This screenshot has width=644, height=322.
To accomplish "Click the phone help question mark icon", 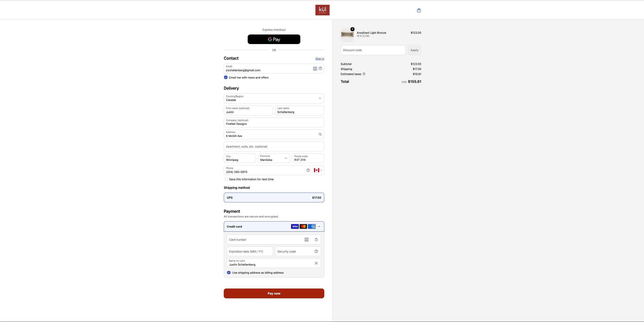I will point(308,170).
